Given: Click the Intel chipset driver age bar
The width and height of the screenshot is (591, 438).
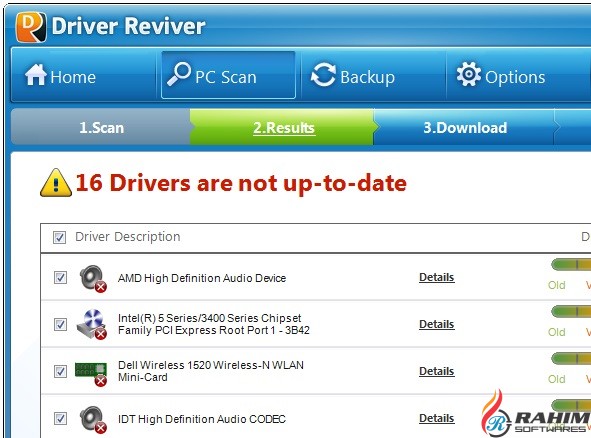Looking at the screenshot, I should click(571, 311).
